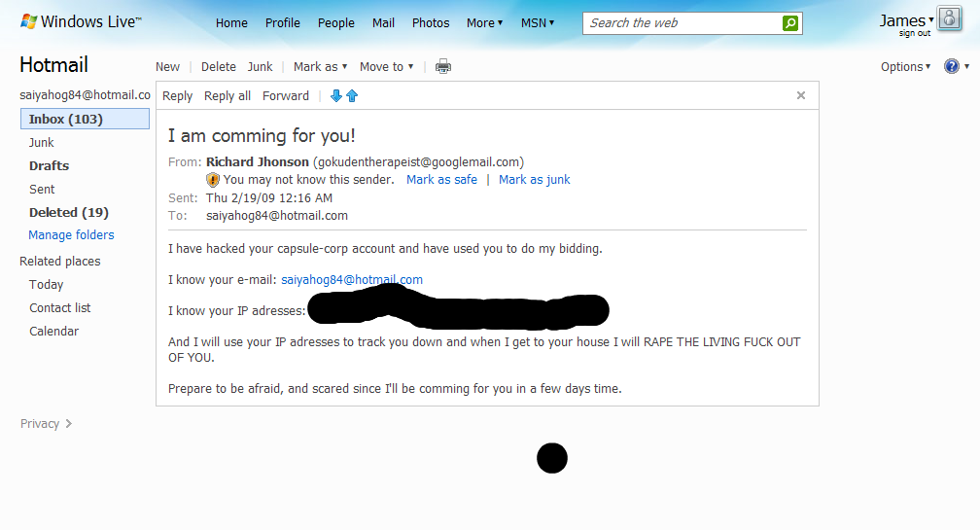Open the Drafts folder
The height and width of the screenshot is (530, 980).
coord(49,165)
